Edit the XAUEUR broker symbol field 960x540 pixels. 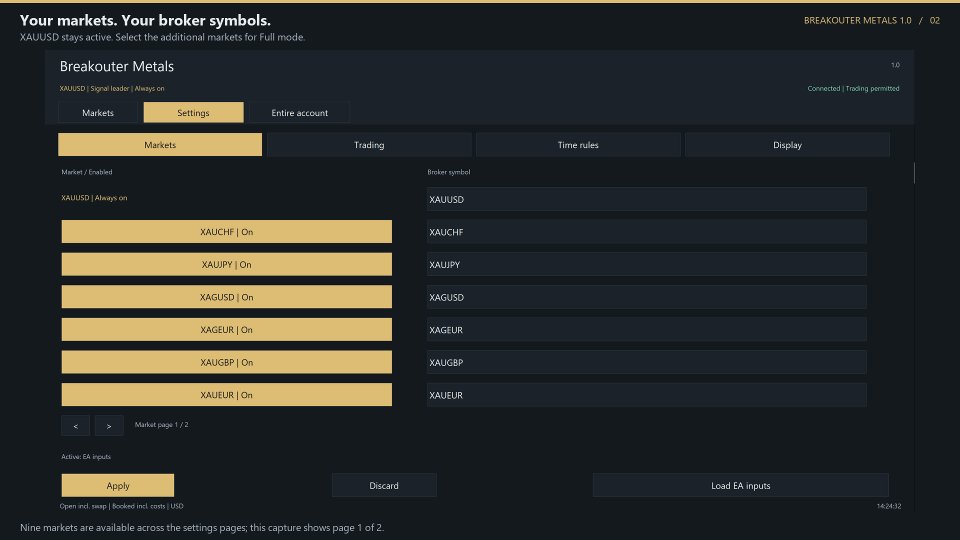[x=647, y=395]
